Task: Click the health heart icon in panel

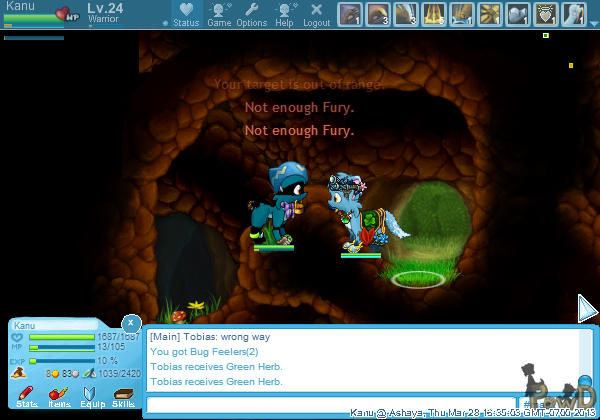Action: click(17, 337)
